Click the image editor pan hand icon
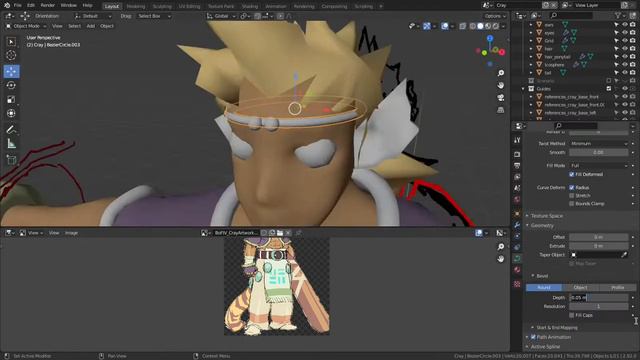Viewport: 640px width, 360px height. (x=501, y=259)
